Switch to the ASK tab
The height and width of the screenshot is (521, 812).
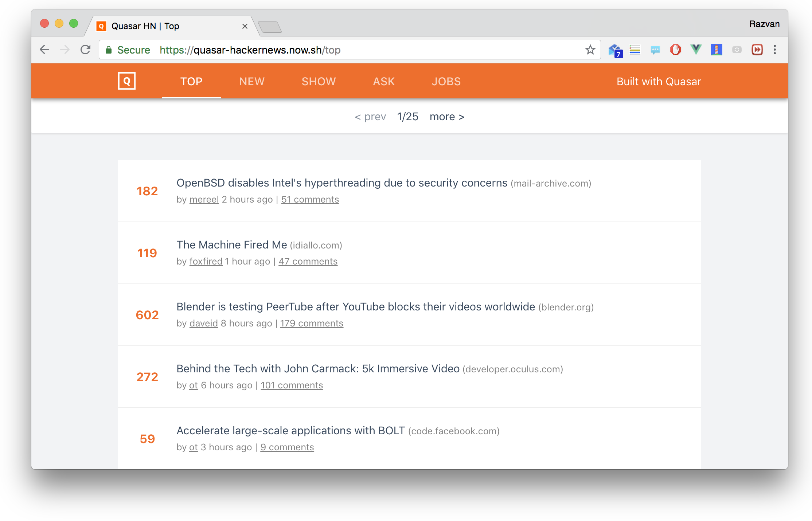[x=384, y=81]
